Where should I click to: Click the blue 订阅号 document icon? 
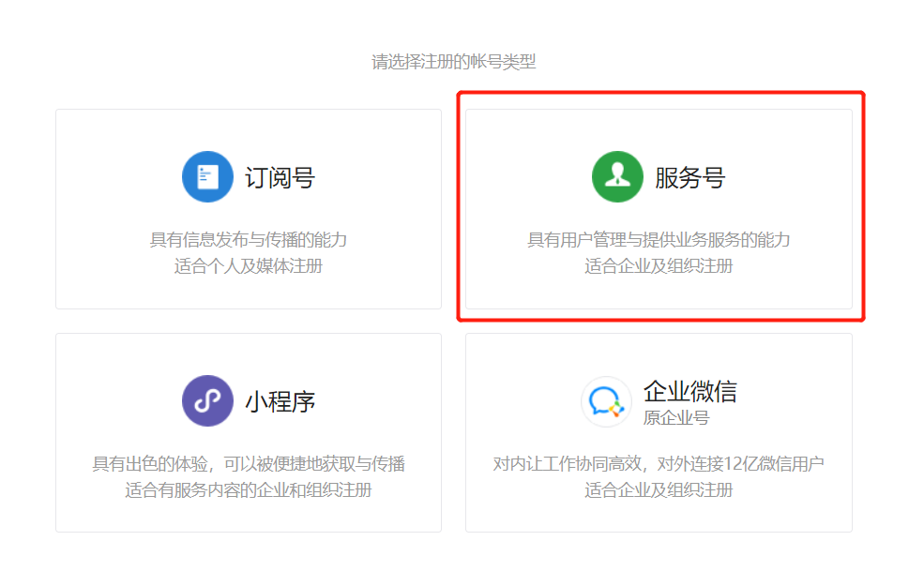[207, 177]
